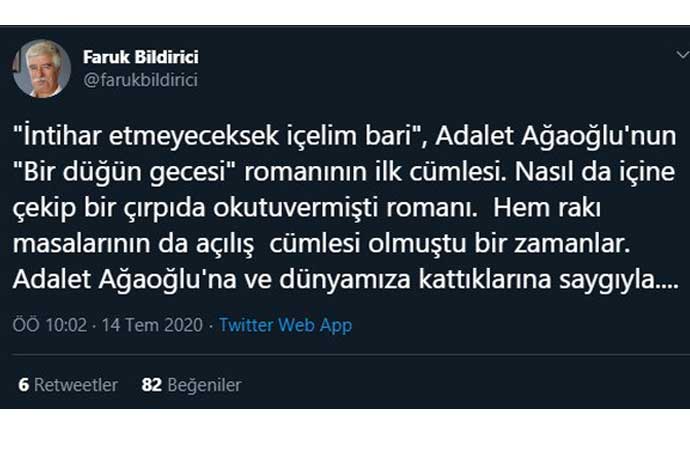Click Faruk Bildirici's profile photo

(x=41, y=69)
